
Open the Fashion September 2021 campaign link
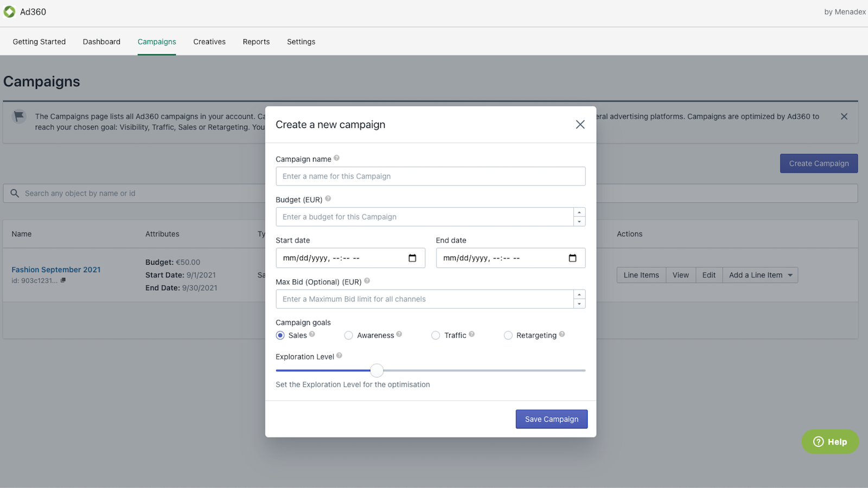pyautogui.click(x=56, y=269)
